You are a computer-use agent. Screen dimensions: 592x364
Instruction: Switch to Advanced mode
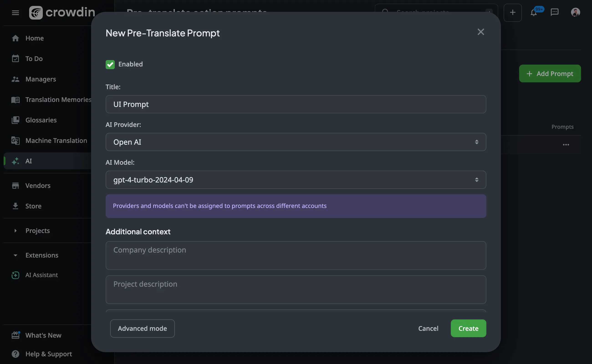[142, 328]
